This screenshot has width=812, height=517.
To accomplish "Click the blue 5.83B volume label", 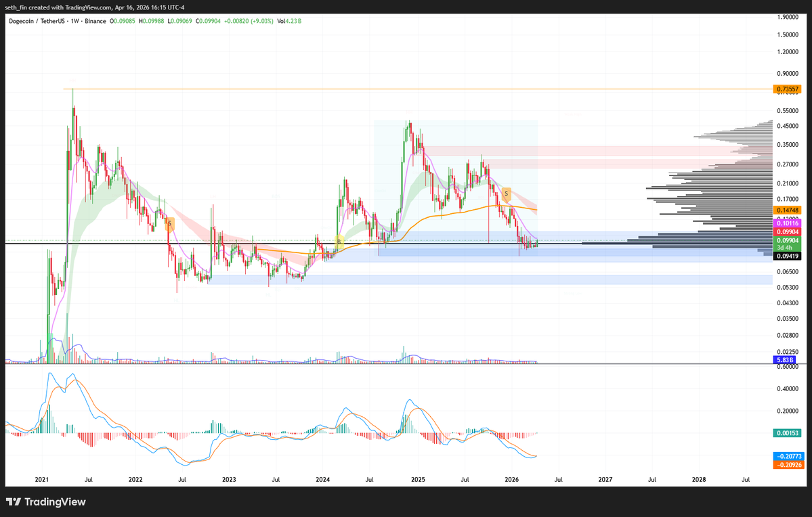I will click(784, 360).
